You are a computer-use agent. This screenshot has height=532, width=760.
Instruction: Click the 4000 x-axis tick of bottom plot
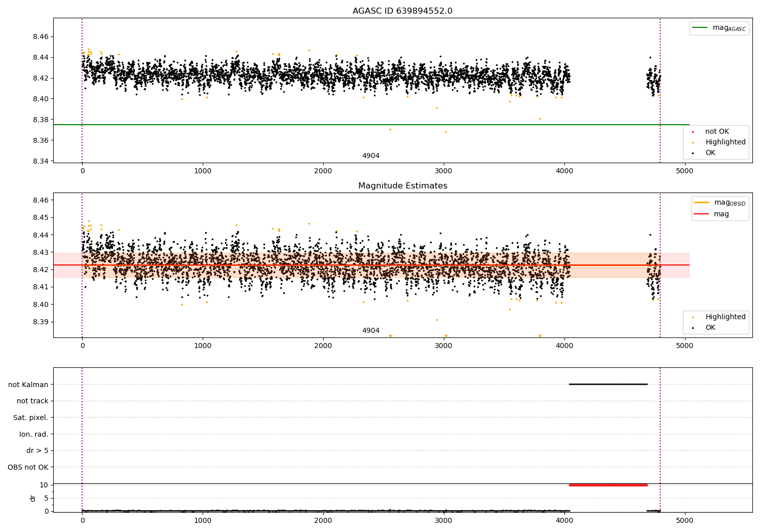(564, 520)
